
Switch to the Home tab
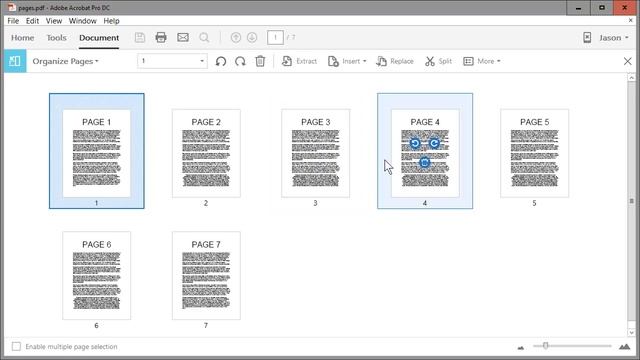(22, 38)
